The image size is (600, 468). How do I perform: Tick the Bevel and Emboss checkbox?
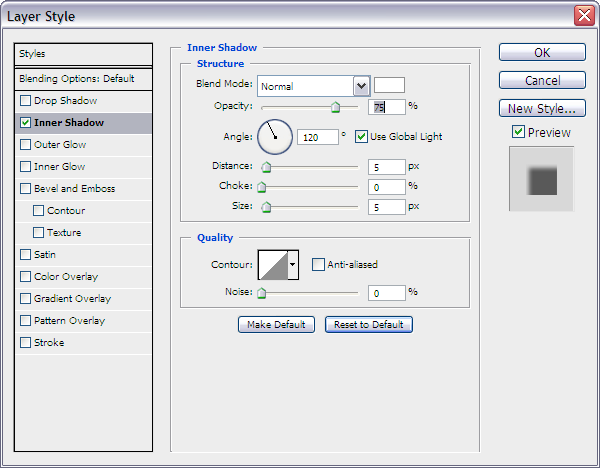point(25,189)
